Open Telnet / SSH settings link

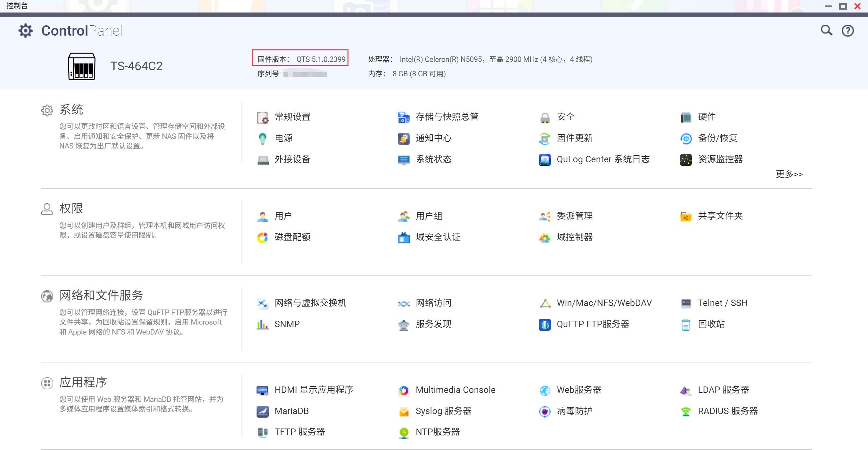pos(723,303)
